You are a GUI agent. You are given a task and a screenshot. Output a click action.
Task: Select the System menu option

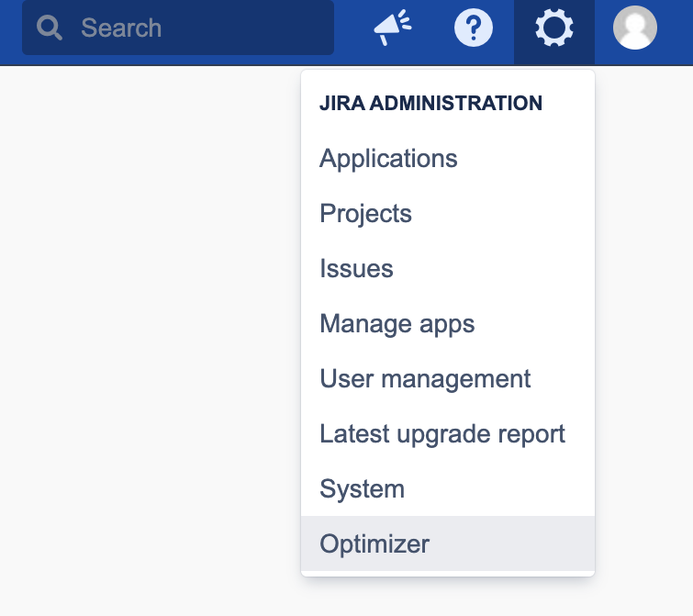point(362,489)
